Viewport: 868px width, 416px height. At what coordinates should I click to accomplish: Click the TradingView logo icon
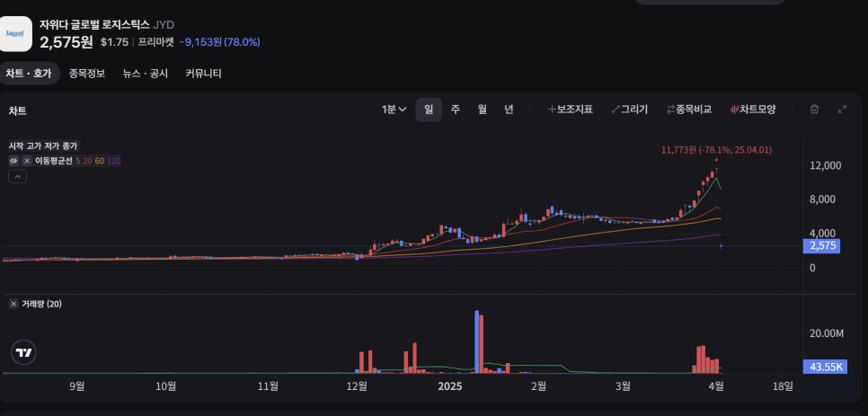click(23, 353)
